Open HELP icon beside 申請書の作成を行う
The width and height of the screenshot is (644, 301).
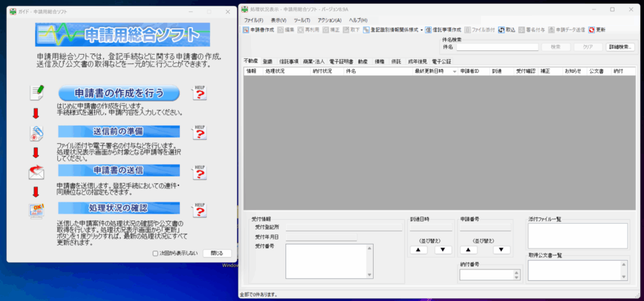(x=199, y=93)
